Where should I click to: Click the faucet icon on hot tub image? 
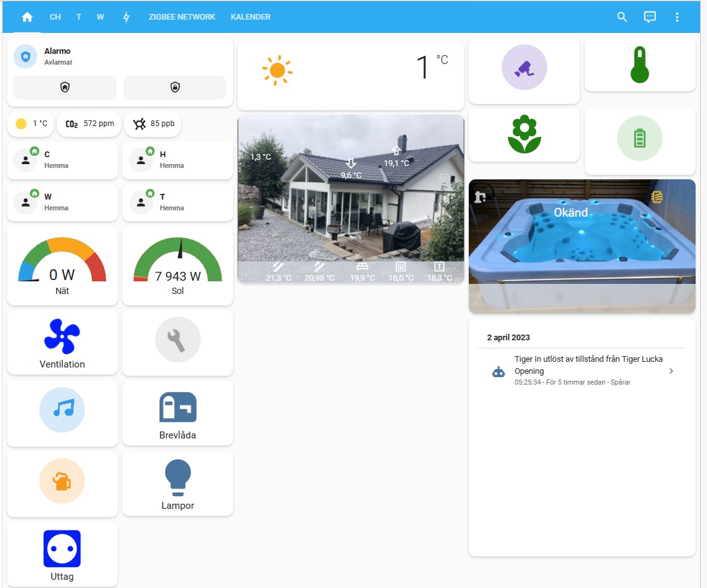click(480, 196)
